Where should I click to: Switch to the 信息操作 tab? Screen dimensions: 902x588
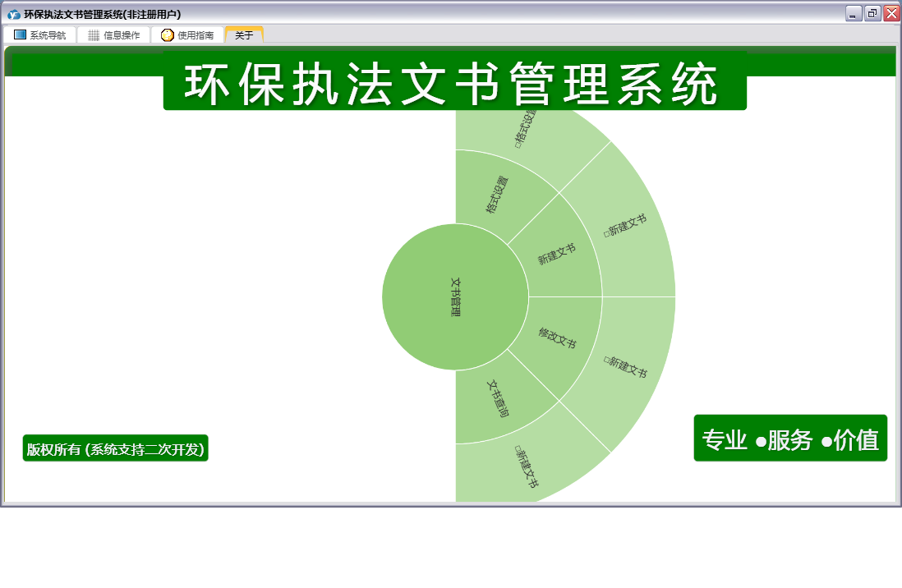[x=114, y=35]
